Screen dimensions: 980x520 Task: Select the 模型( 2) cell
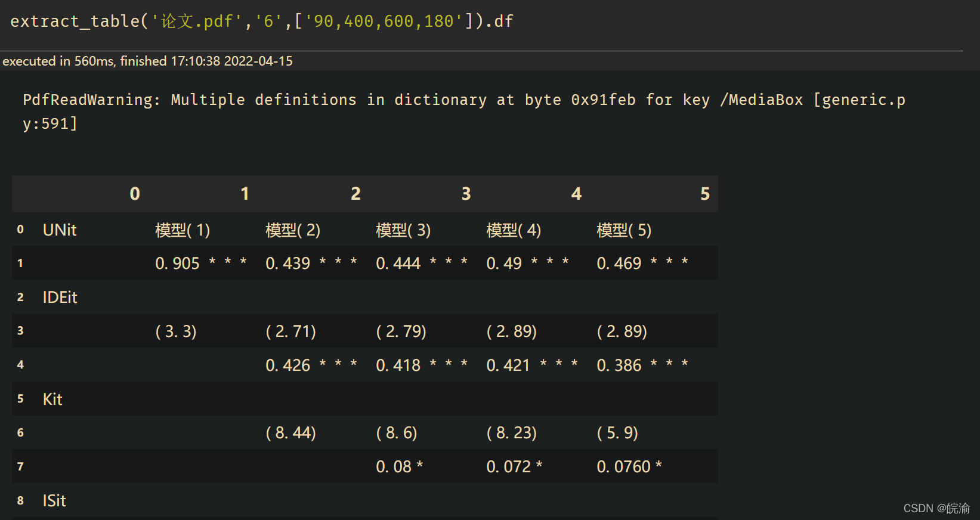pos(293,230)
